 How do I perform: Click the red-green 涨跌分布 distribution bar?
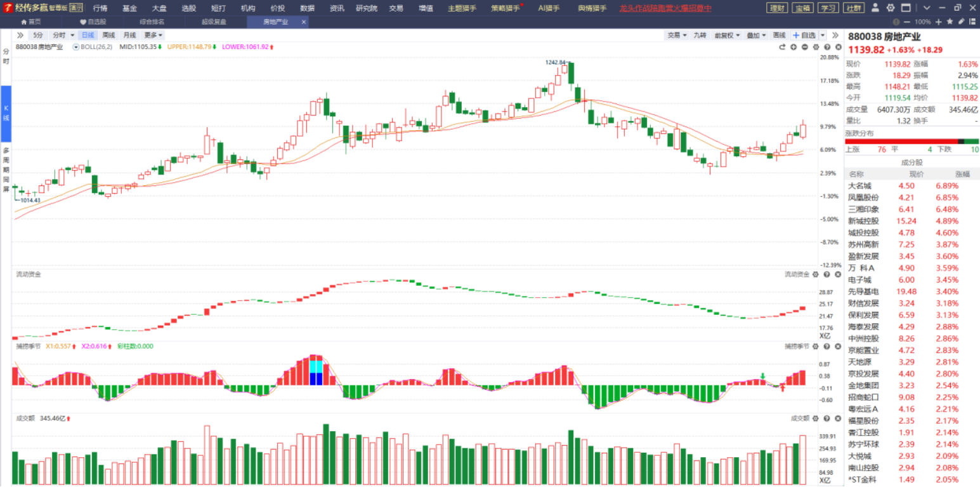pos(911,141)
